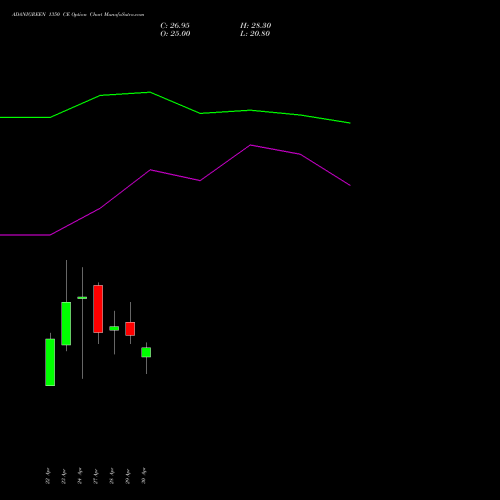The width and height of the screenshot is (500, 500).
Task: Click the 24 Apr date axis label
Action: pyautogui.click(x=80, y=476)
